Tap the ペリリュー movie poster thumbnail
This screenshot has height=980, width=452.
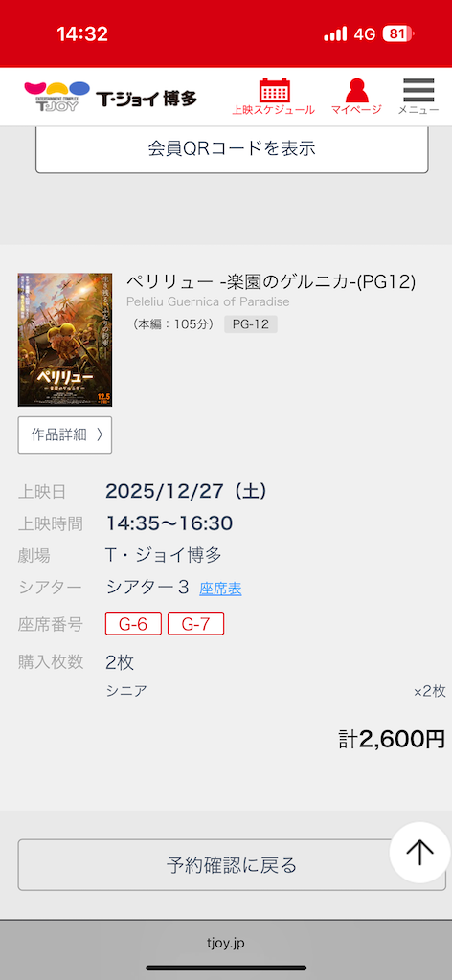pos(65,340)
